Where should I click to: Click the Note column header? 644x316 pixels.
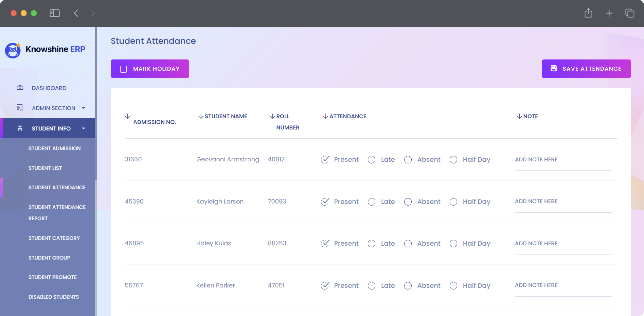[x=531, y=116]
